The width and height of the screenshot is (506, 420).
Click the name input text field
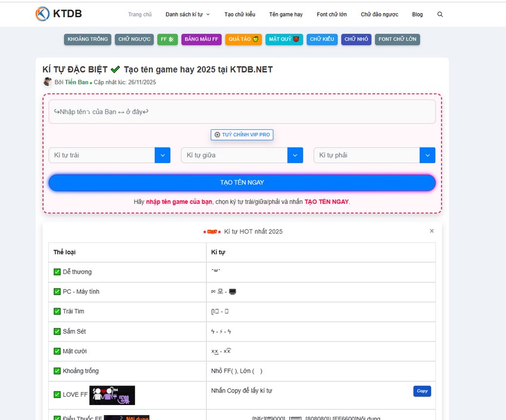pos(242,112)
